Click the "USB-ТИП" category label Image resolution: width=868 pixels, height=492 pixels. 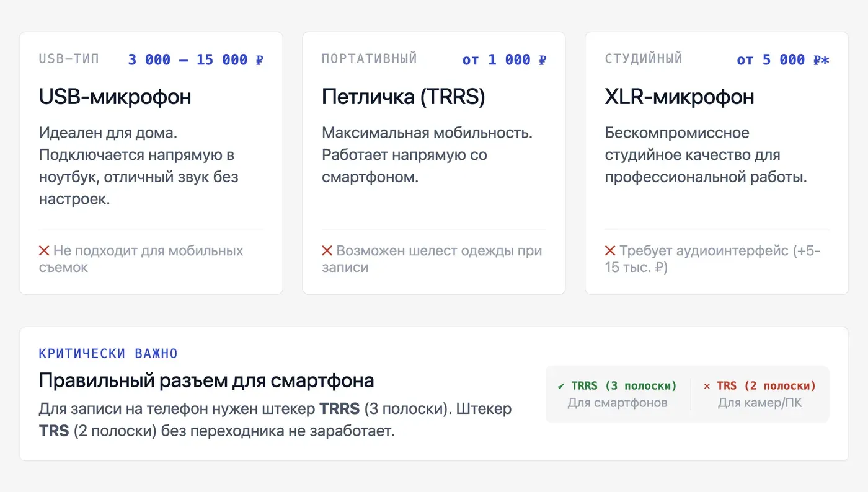69,59
